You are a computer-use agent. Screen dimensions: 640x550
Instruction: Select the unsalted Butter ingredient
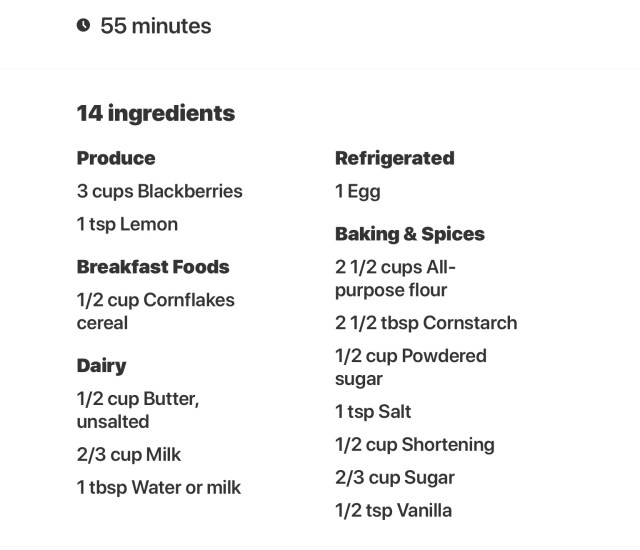(x=138, y=410)
